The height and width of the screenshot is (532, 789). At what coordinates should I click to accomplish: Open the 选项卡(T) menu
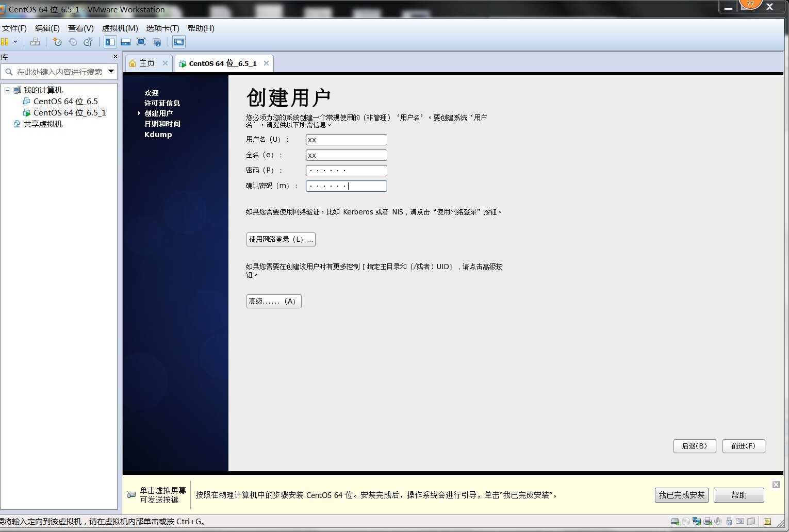point(162,28)
